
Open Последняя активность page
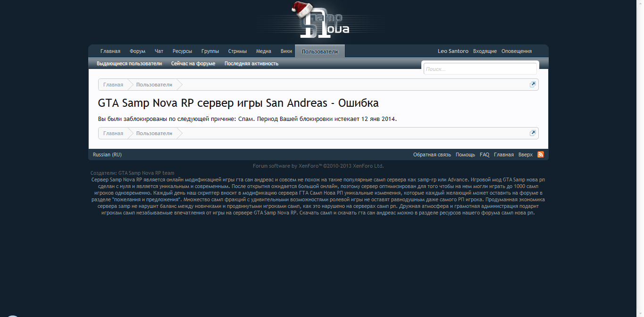click(x=251, y=63)
